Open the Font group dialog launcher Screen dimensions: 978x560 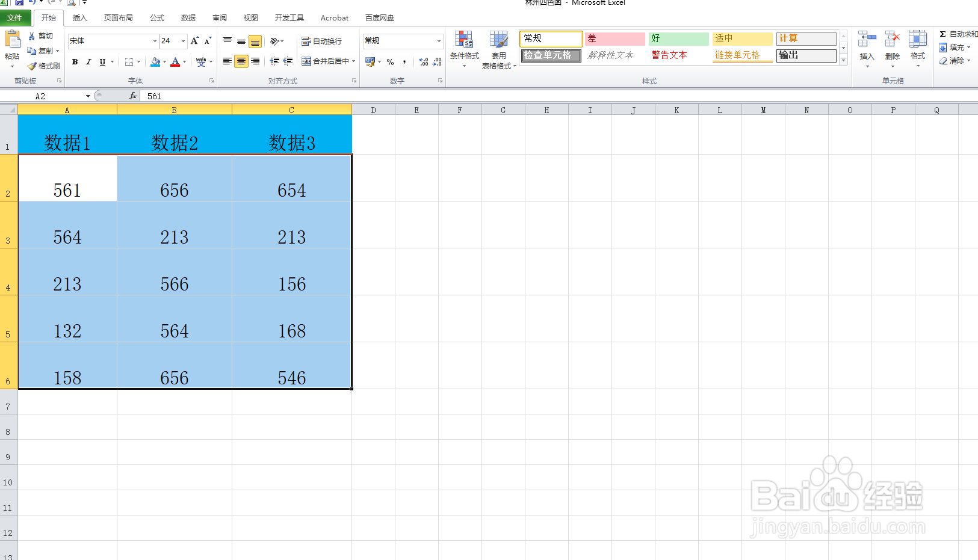pyautogui.click(x=211, y=81)
